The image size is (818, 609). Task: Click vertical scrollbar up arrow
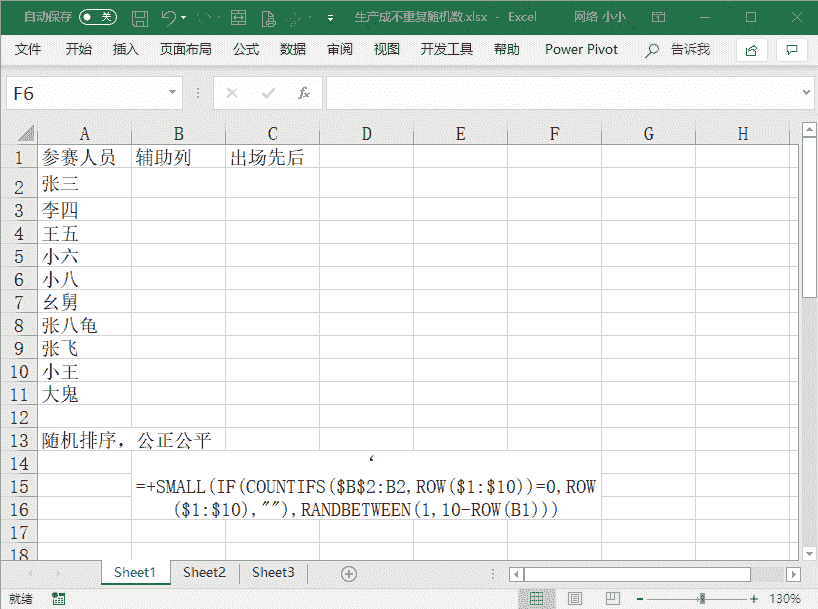(809, 129)
